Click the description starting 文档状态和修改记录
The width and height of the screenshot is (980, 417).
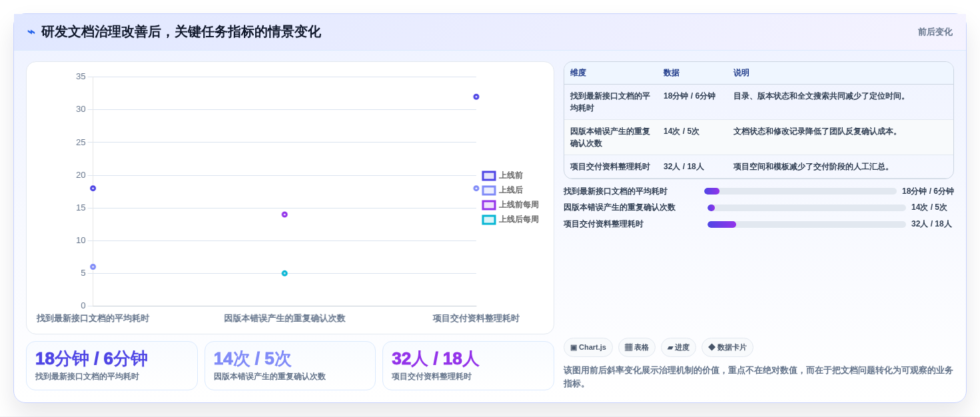click(817, 132)
